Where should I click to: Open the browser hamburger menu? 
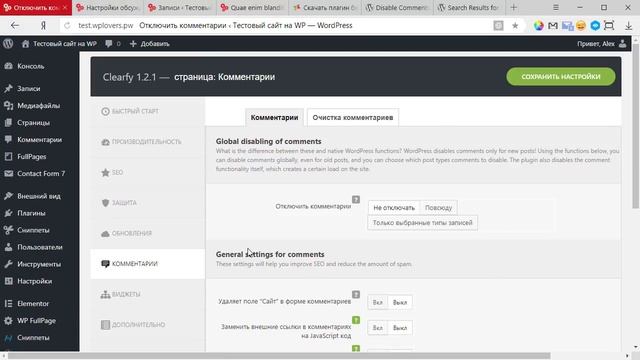pos(556,7)
